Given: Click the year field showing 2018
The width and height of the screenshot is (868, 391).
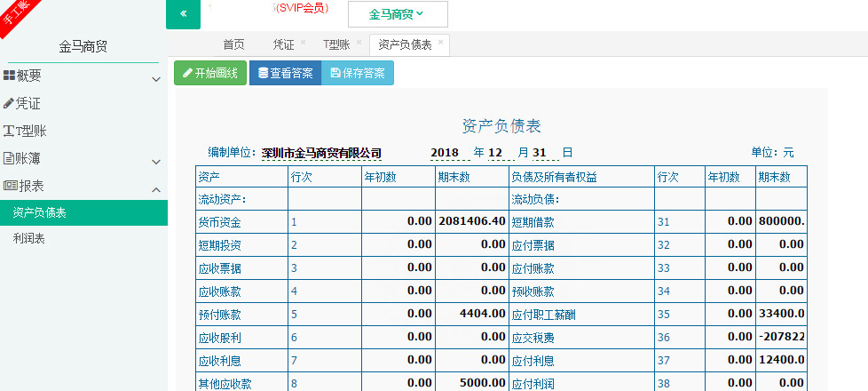Looking at the screenshot, I should click(446, 152).
